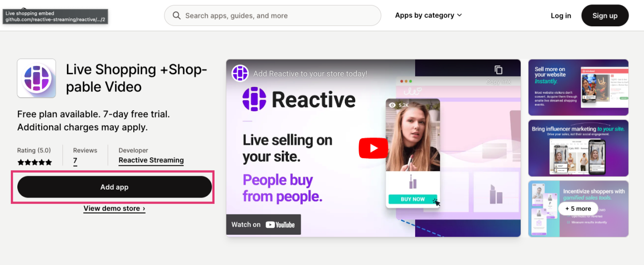Viewport: 644px width, 265px height.
Task: Click the five-star rating icons
Action: pos(35,162)
